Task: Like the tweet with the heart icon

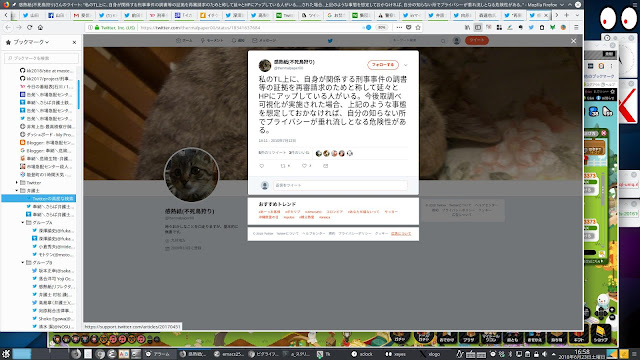Action: 304,166
